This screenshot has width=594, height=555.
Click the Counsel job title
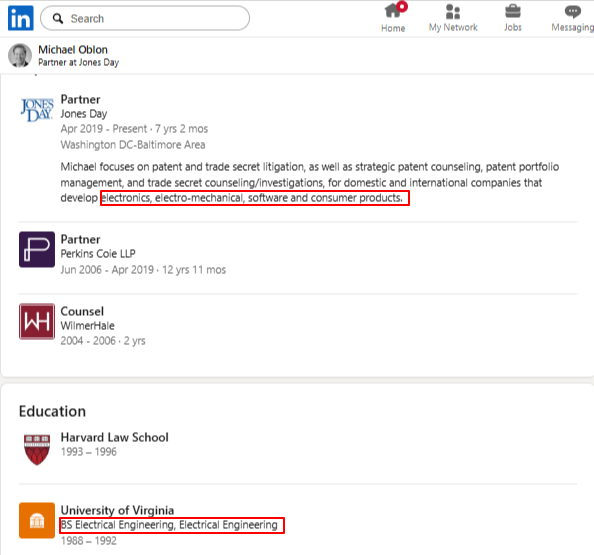pyautogui.click(x=82, y=311)
